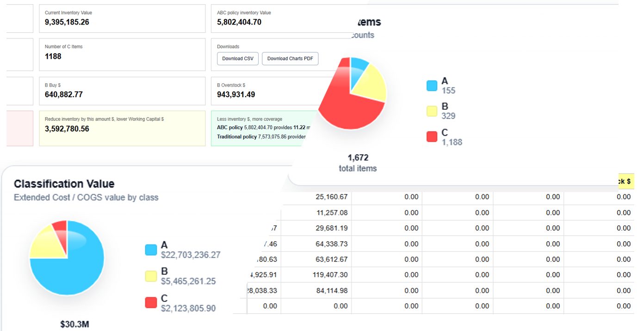
Task: Click the blue A swatch beside 155
Action: [432, 86]
